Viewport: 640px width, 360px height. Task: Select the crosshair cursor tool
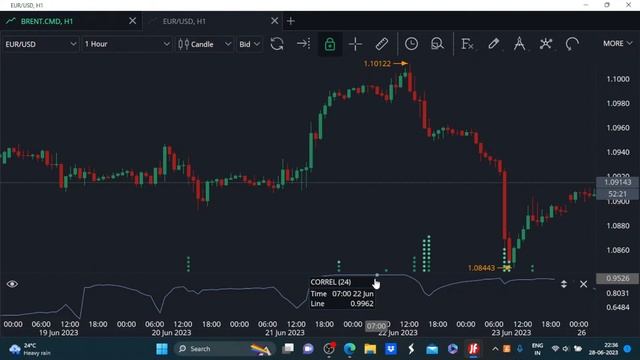[x=356, y=44]
